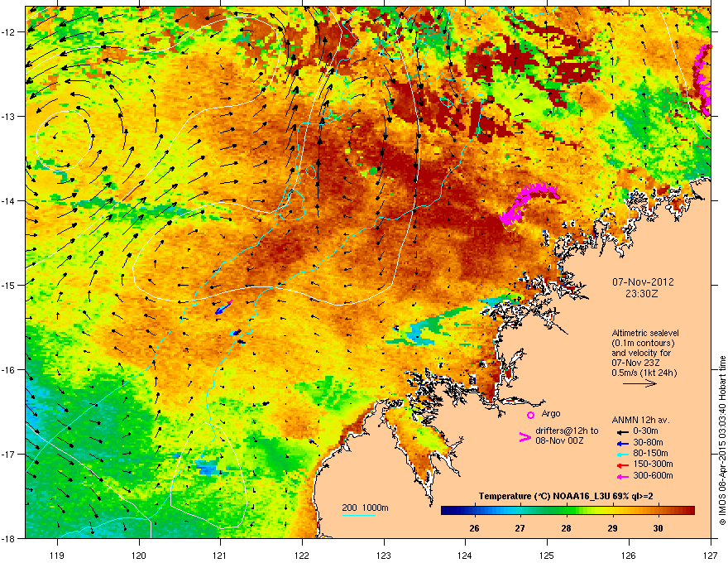Click the 'ANMN 12h av.' legend heading
The image size is (728, 563).
click(640, 421)
